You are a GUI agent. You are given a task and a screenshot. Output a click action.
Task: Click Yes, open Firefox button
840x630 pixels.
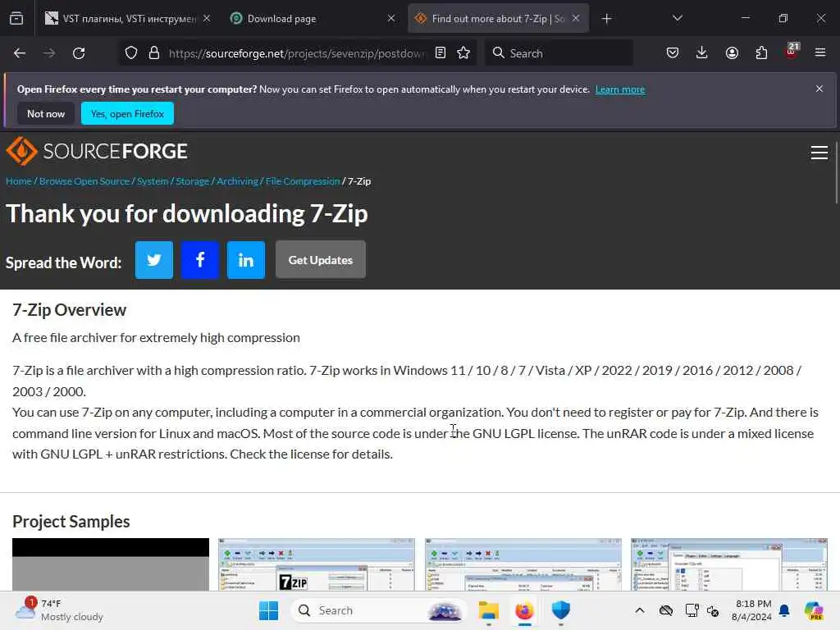click(127, 113)
